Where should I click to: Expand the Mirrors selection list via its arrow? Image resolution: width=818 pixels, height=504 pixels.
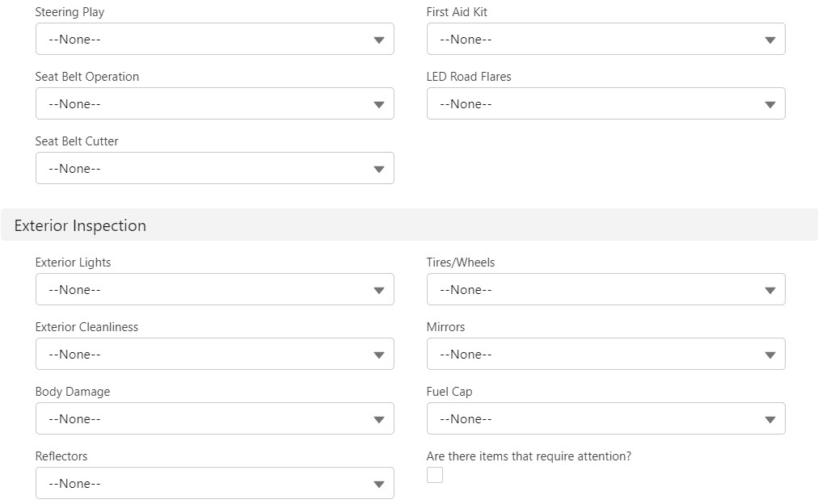(x=771, y=354)
